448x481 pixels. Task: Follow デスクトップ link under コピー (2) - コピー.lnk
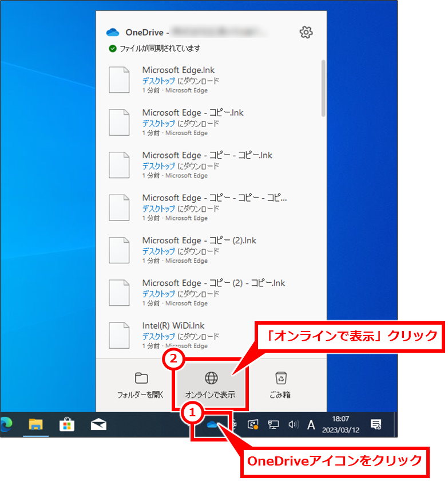click(158, 294)
